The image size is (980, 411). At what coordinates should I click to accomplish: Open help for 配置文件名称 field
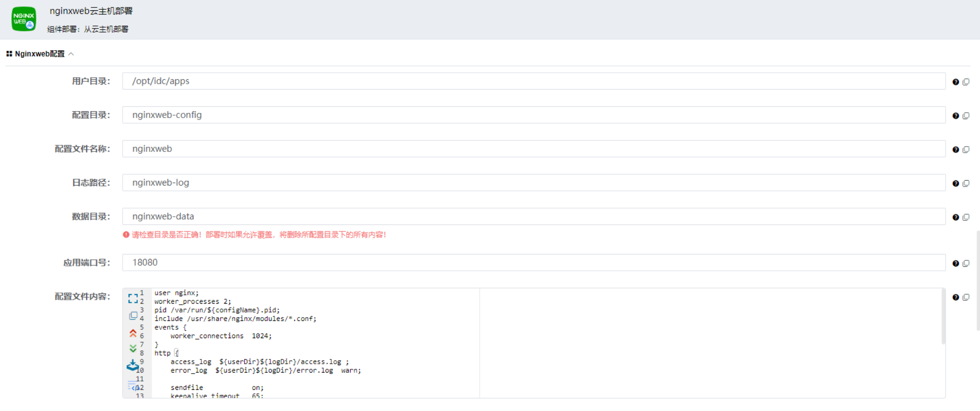955,150
